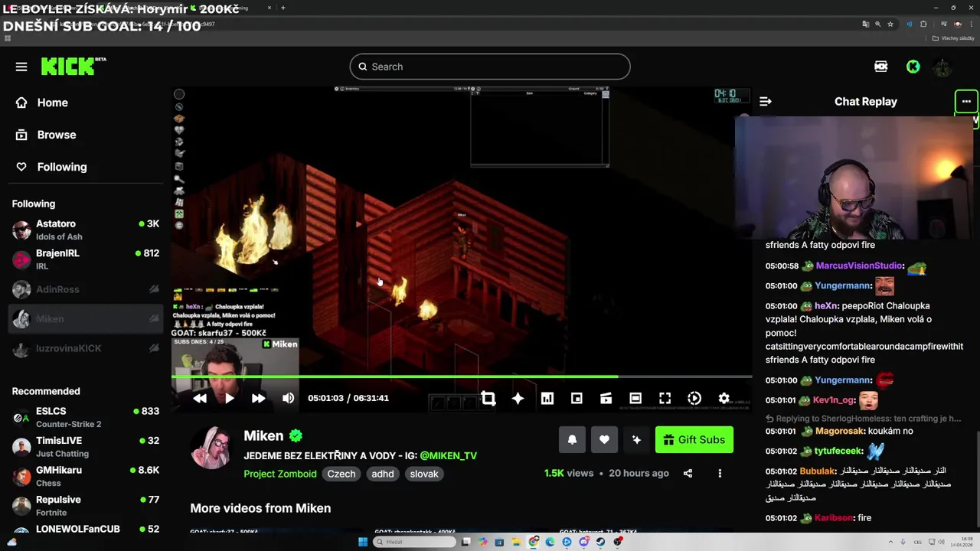
Task: Rewind the video with the back button
Action: [200, 398]
